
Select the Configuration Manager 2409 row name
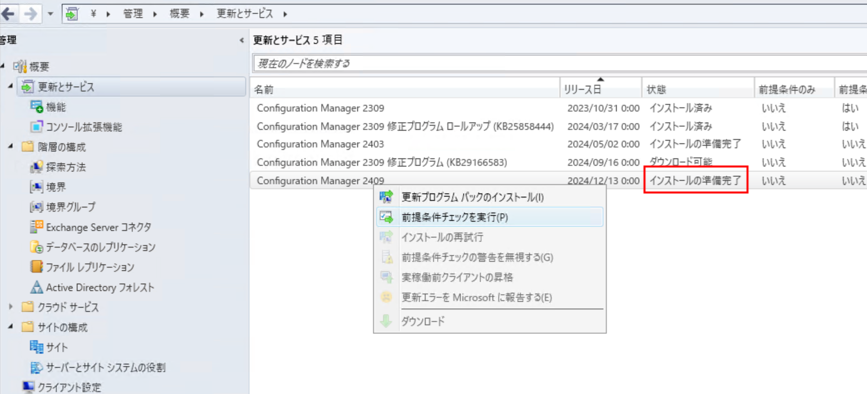pyautogui.click(x=321, y=180)
